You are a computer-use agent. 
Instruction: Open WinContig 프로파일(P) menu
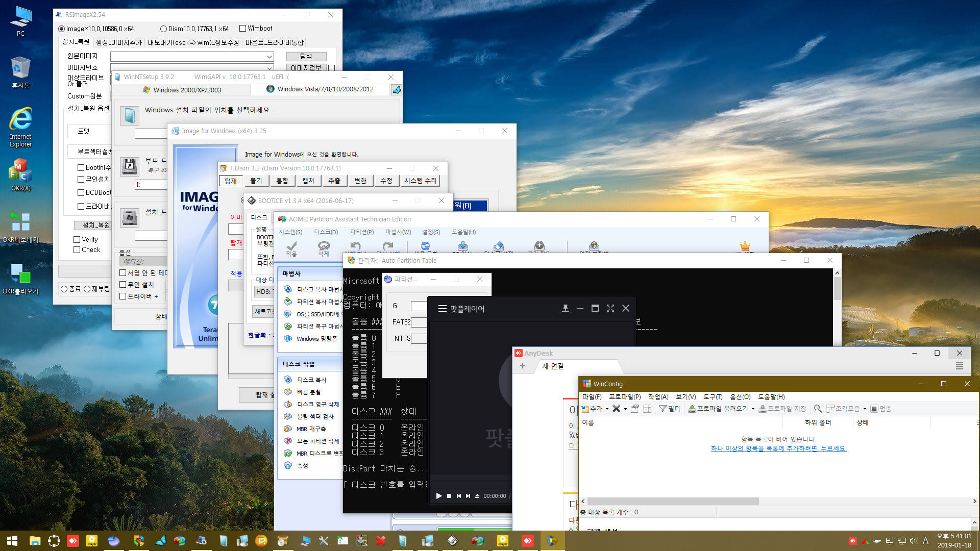click(x=625, y=397)
